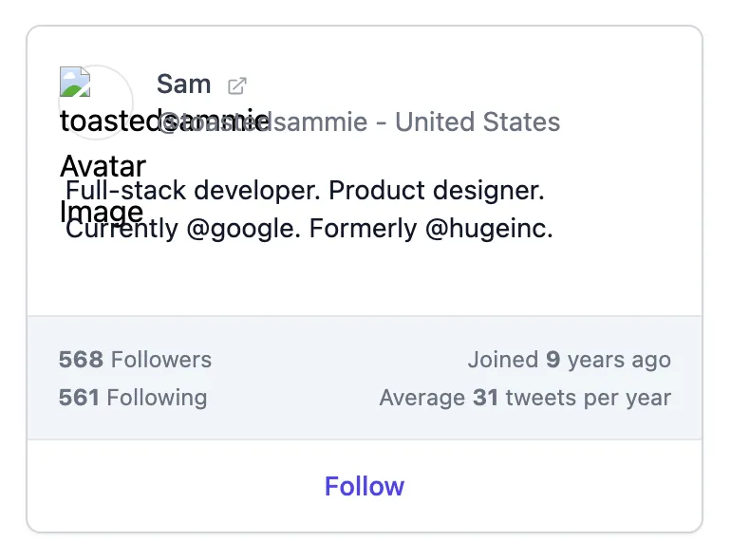The image size is (731, 560).
Task: Click the 'Full-stack developer.' bio phrase
Action: 194,191
